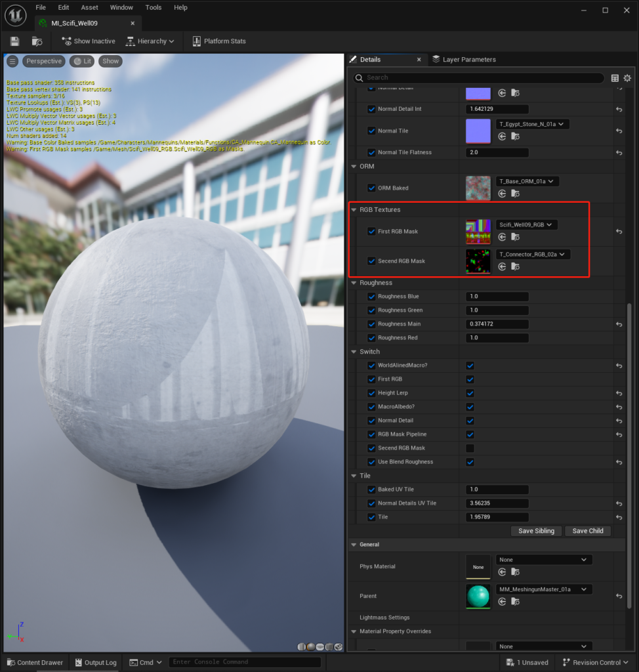Browse to Second RGB Mask texture asset
Image resolution: width=639 pixels, height=672 pixels.
click(515, 266)
